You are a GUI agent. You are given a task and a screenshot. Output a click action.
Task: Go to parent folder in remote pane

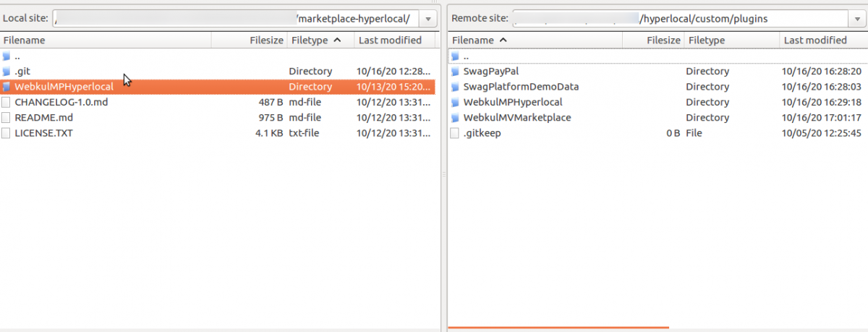click(x=466, y=56)
